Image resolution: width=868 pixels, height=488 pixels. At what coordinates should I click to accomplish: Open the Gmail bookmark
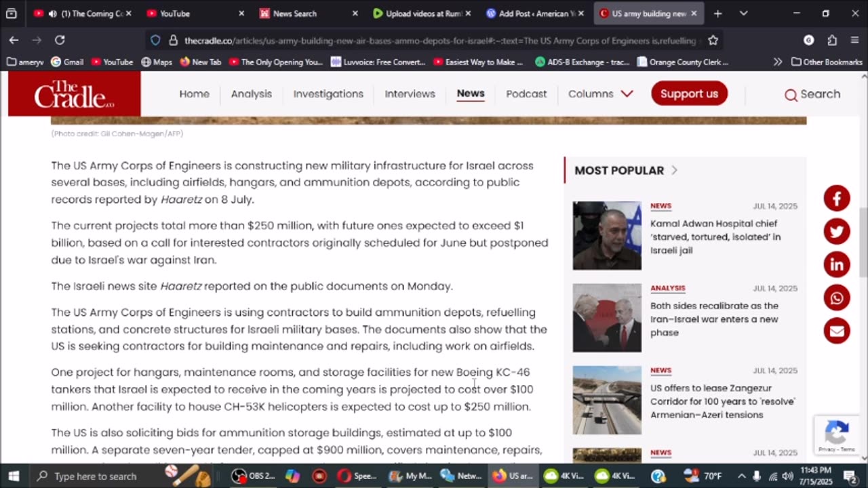pyautogui.click(x=66, y=62)
